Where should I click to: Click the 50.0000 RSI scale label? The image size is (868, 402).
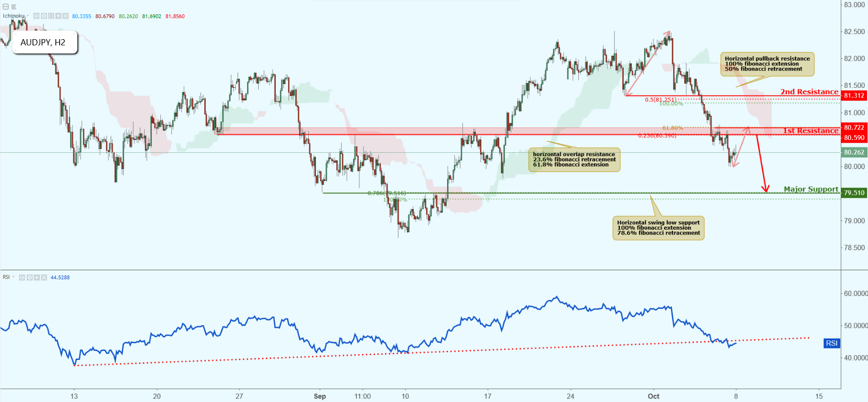coord(856,326)
